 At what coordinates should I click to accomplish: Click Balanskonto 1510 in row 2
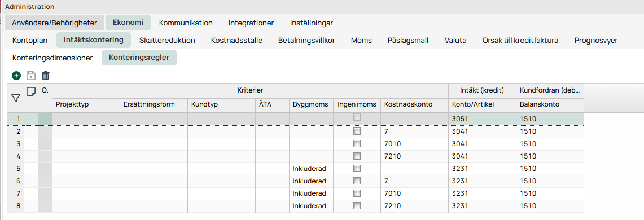point(550,132)
